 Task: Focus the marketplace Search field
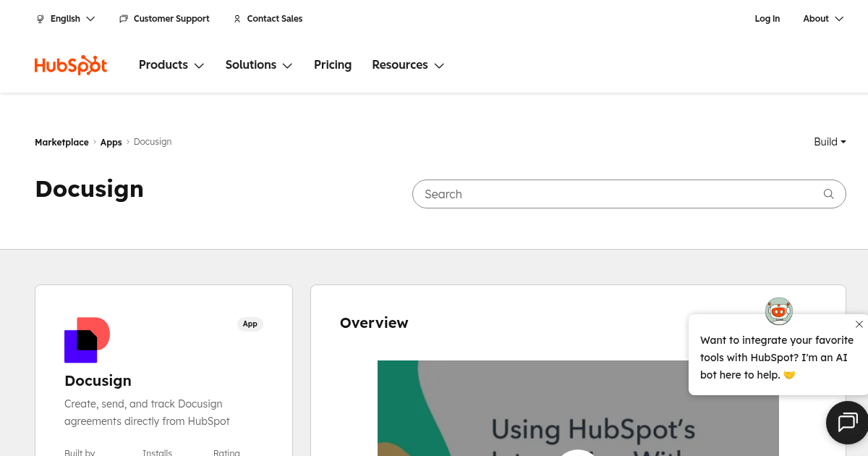[629, 194]
